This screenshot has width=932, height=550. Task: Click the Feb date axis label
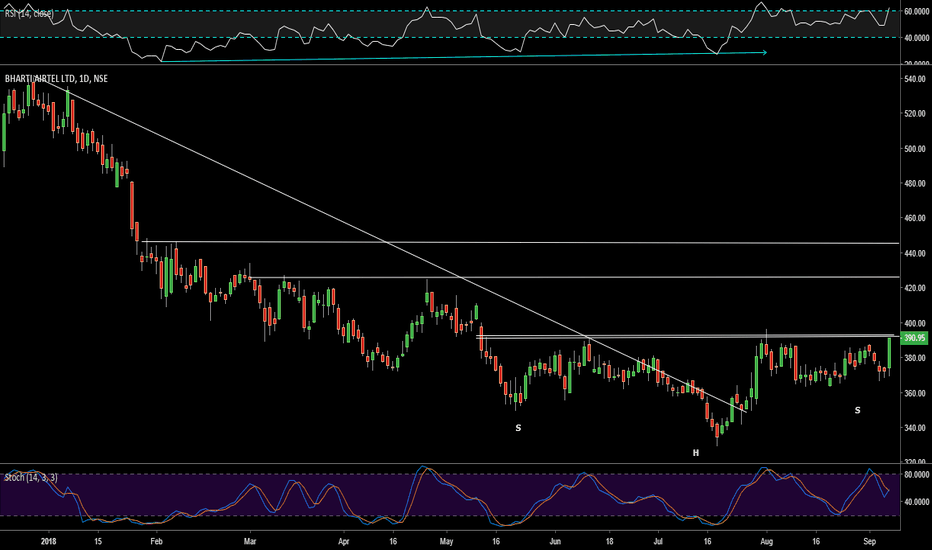point(156,542)
